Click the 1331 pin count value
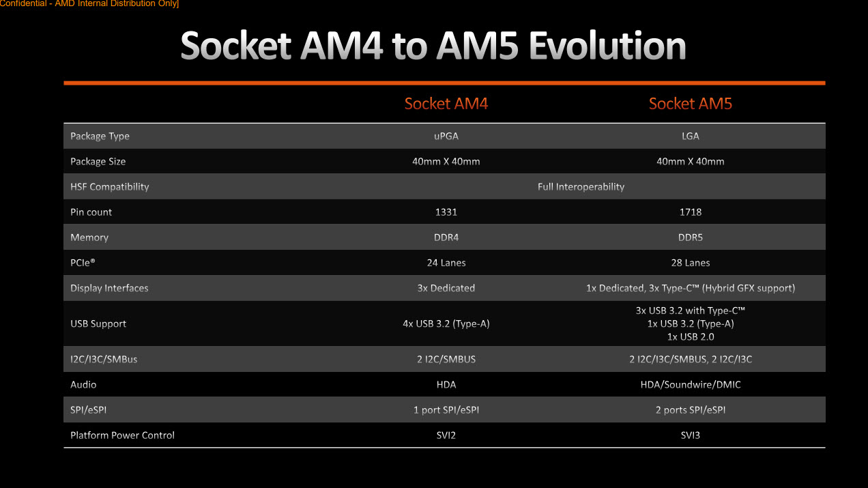868x488 pixels. tap(446, 212)
